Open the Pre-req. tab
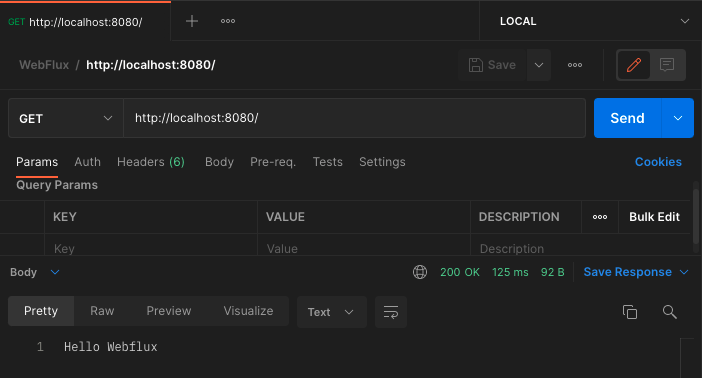 (x=273, y=162)
